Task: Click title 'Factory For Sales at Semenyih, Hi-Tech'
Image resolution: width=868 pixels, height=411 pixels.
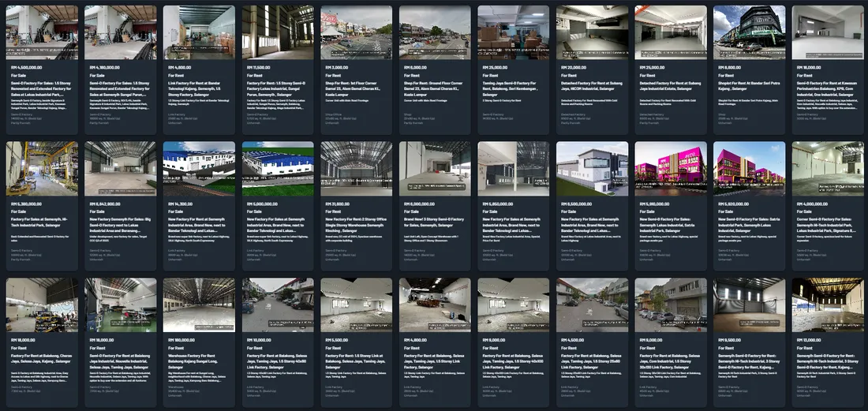Action: point(39,222)
